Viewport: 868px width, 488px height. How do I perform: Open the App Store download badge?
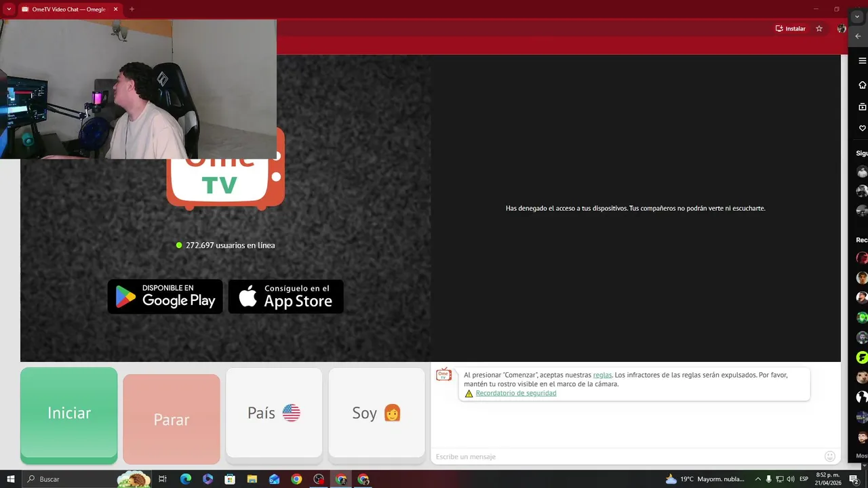285,296
